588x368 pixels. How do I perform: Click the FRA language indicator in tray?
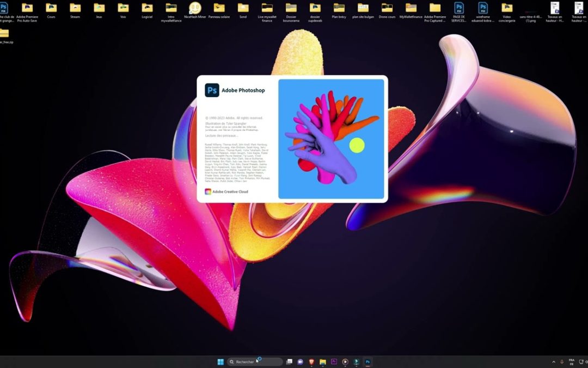pyautogui.click(x=572, y=362)
